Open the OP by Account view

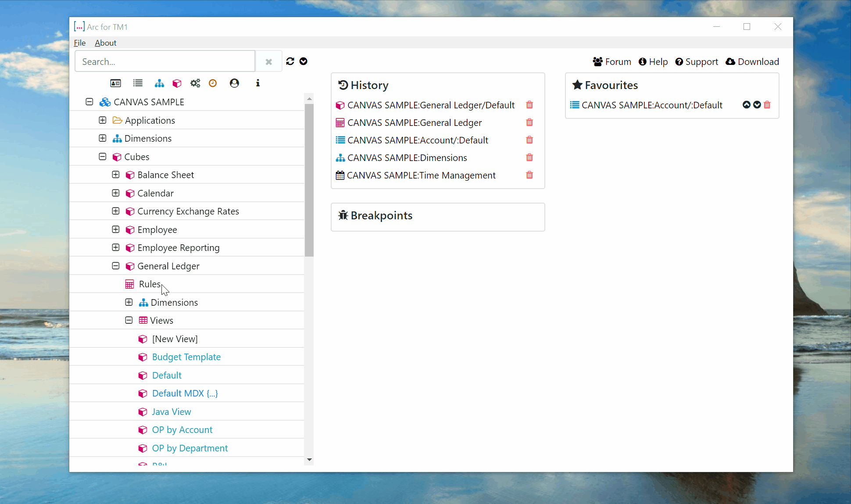coord(182,430)
